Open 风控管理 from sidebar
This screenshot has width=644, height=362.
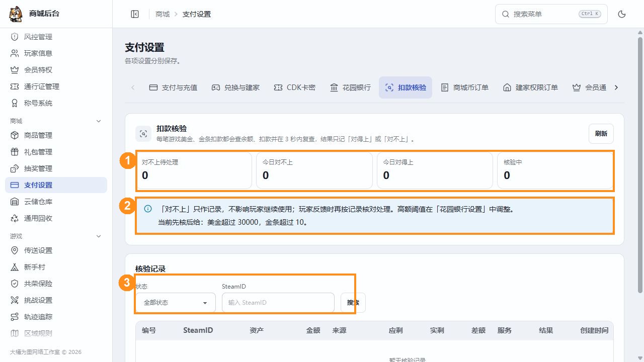point(56,37)
